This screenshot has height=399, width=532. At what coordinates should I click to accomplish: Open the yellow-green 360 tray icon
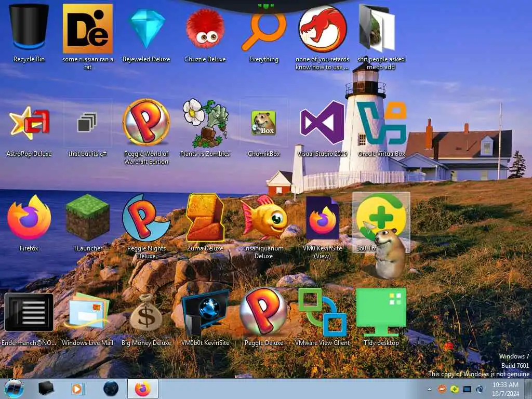[454, 389]
